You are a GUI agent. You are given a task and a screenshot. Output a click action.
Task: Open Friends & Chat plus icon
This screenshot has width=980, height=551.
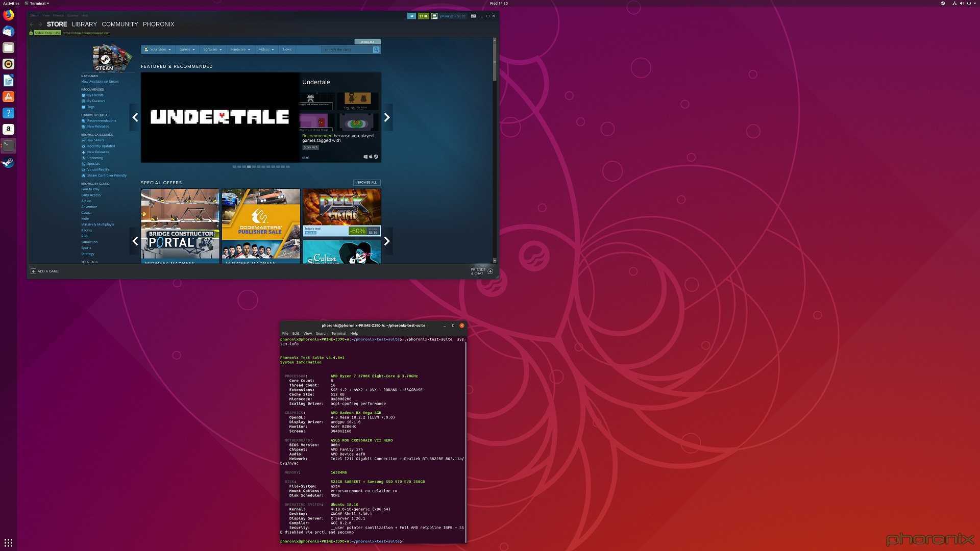(490, 271)
